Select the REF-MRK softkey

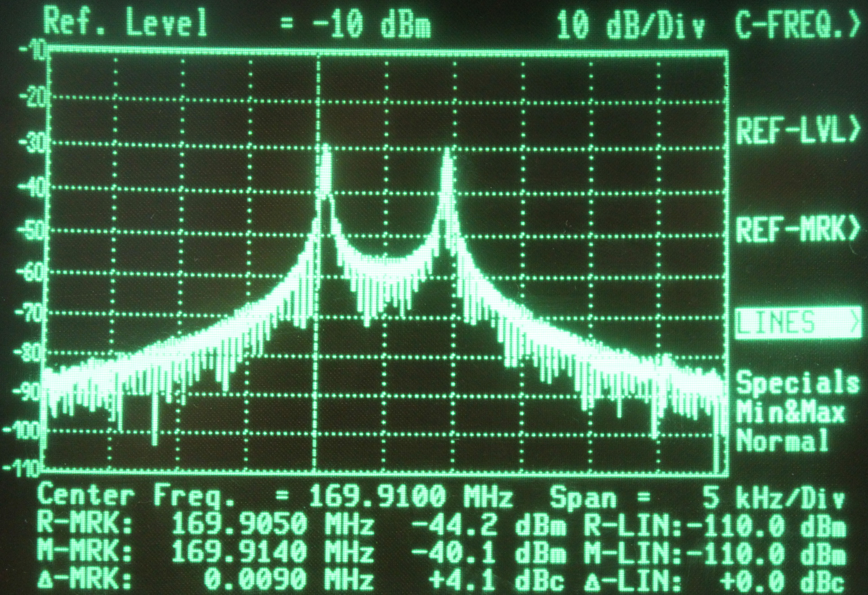[x=798, y=229]
